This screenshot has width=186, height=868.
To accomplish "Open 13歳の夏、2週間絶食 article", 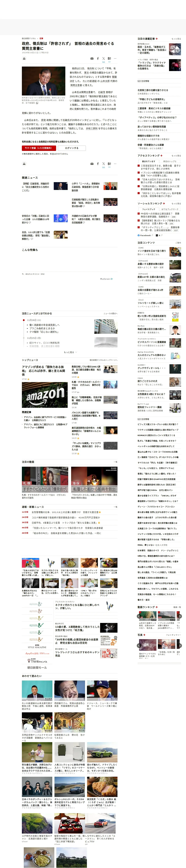I will pos(77,628).
